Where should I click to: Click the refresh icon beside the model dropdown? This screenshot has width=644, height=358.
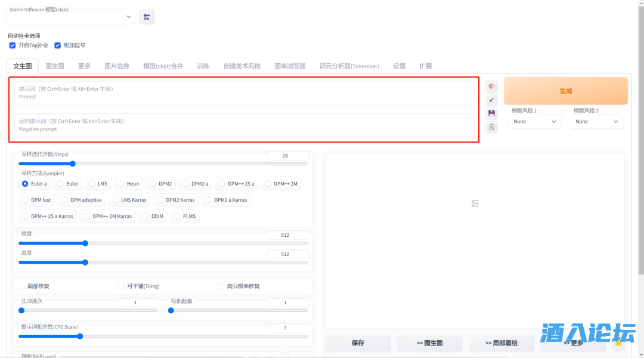pyautogui.click(x=147, y=17)
